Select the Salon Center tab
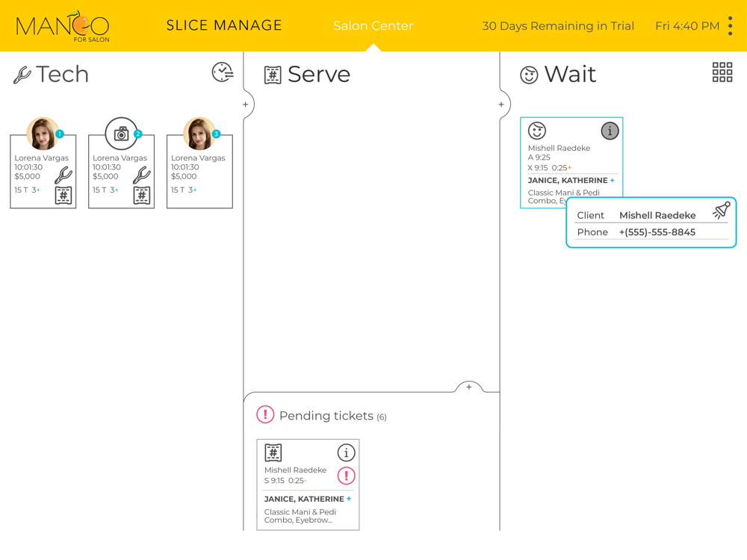The width and height of the screenshot is (747, 560). [x=373, y=25]
